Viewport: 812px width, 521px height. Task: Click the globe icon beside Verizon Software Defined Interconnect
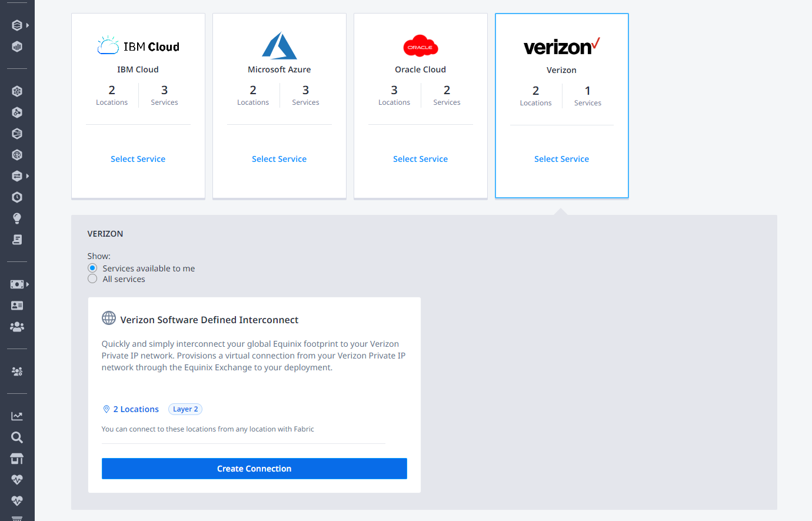(x=109, y=318)
